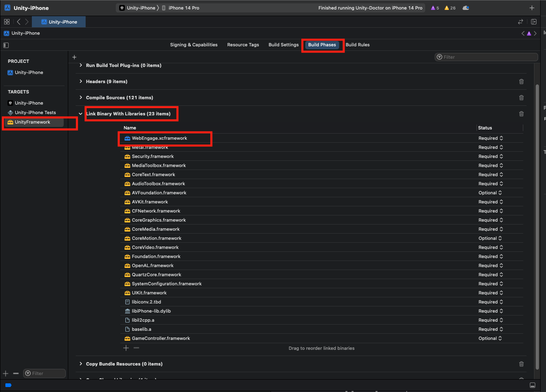Expand Run Build Tool Plug-ins section
546x392 pixels.
coord(81,65)
